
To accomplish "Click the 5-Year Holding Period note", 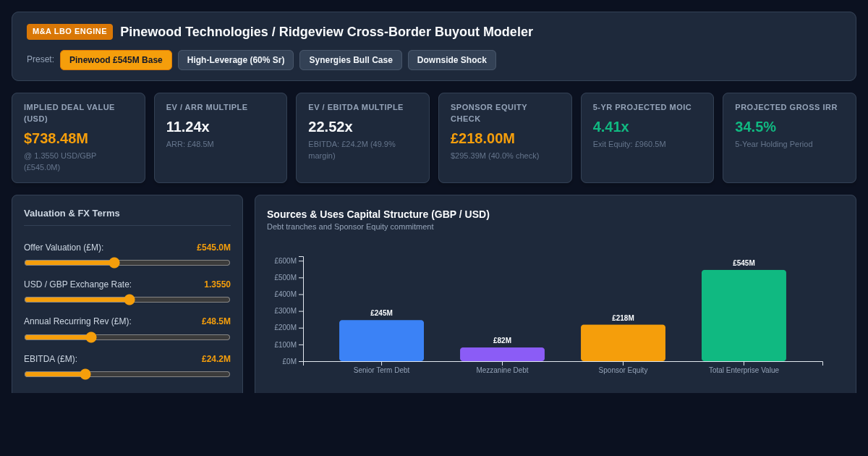I will pyautogui.click(x=774, y=144).
